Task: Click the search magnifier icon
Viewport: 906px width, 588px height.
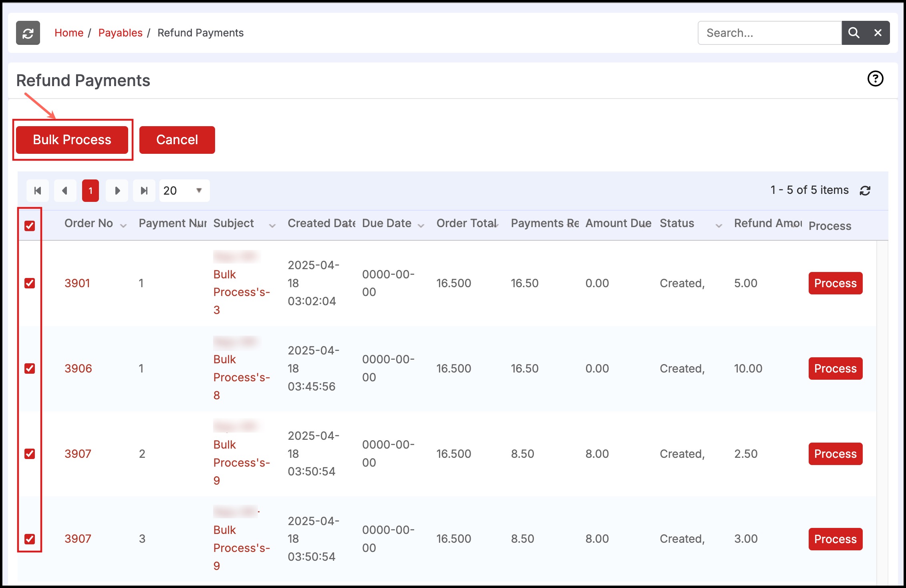Action: point(854,33)
